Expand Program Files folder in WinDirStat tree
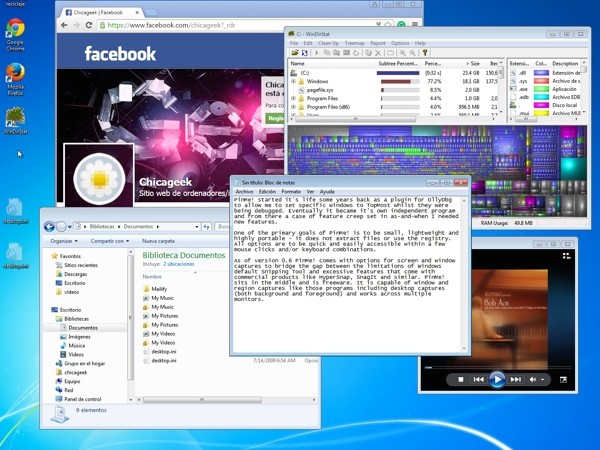 pyautogui.click(x=293, y=98)
